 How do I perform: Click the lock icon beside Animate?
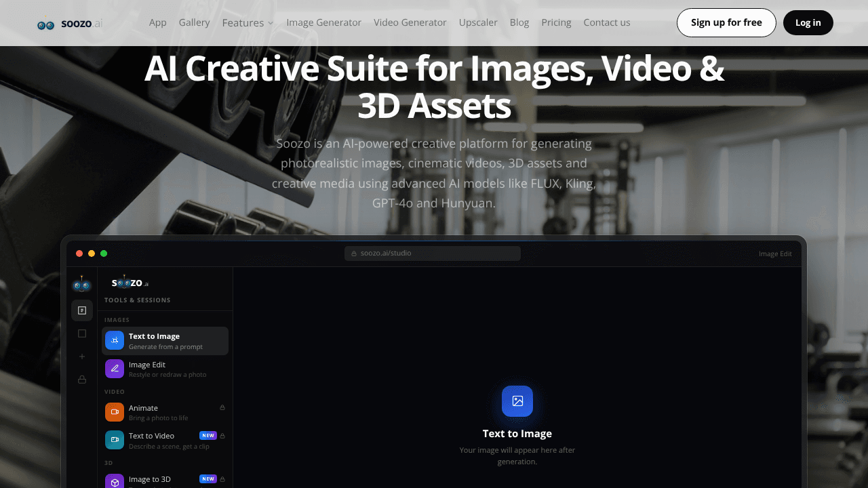pos(222,407)
